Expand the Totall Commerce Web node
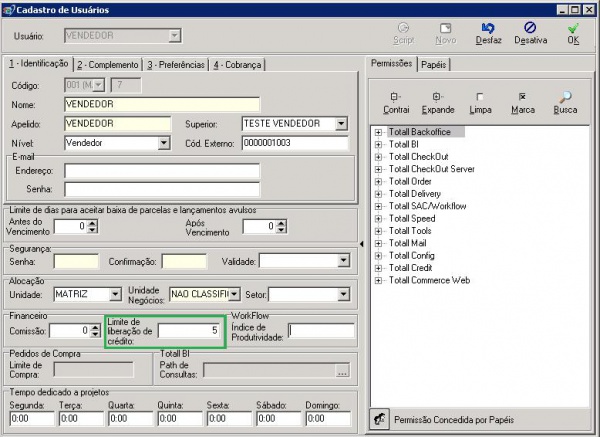This screenshot has width=600, height=437. pos(379,281)
